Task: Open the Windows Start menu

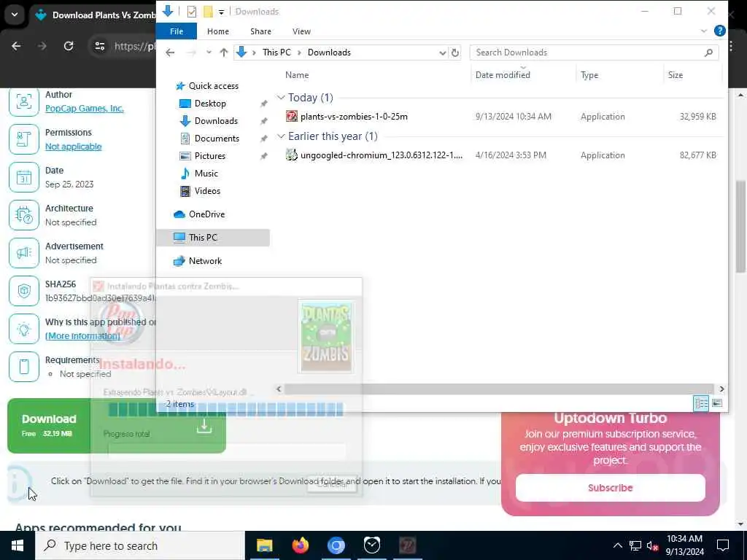Action: tap(18, 545)
